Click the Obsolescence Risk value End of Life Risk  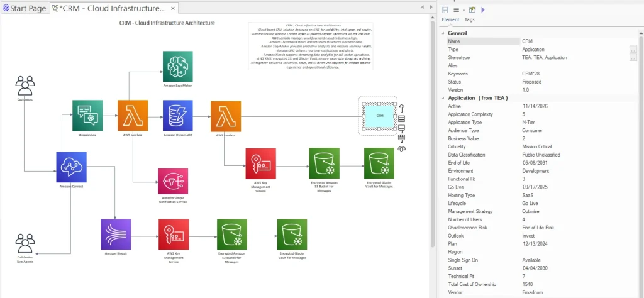pos(538,228)
